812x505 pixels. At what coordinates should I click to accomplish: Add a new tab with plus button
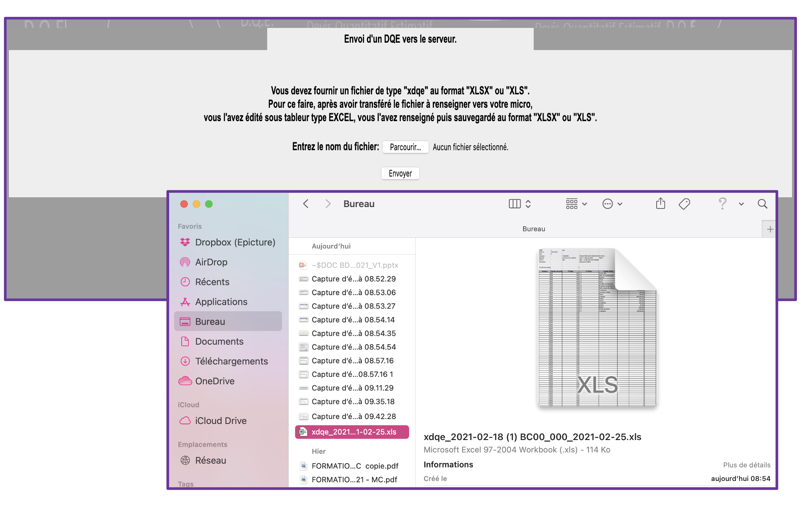pyautogui.click(x=770, y=229)
